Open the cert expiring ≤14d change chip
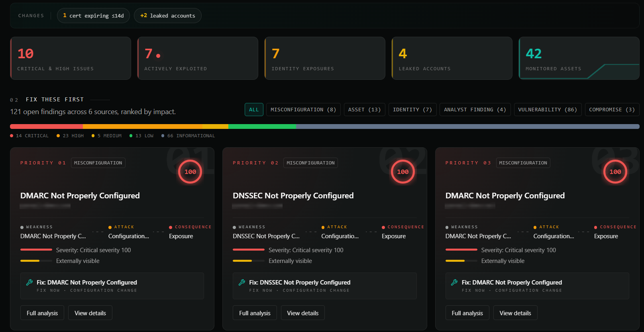The width and height of the screenshot is (644, 332). coord(93,16)
